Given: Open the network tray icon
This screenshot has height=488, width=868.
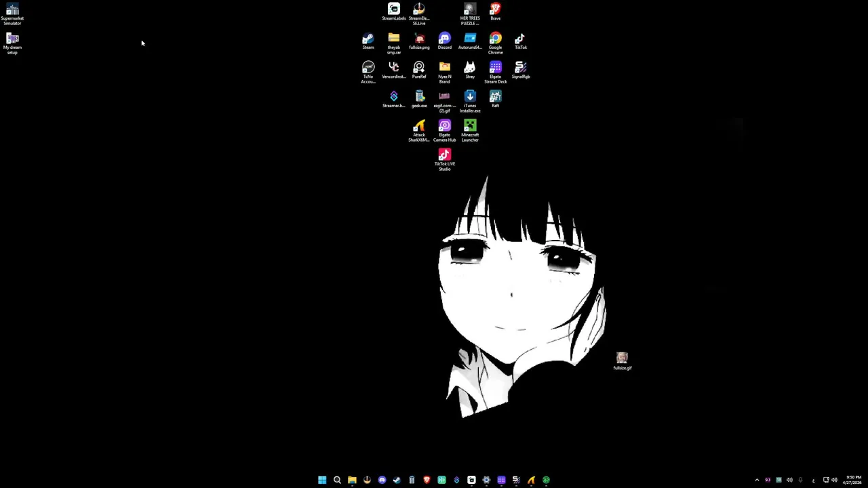Looking at the screenshot, I should tap(826, 480).
